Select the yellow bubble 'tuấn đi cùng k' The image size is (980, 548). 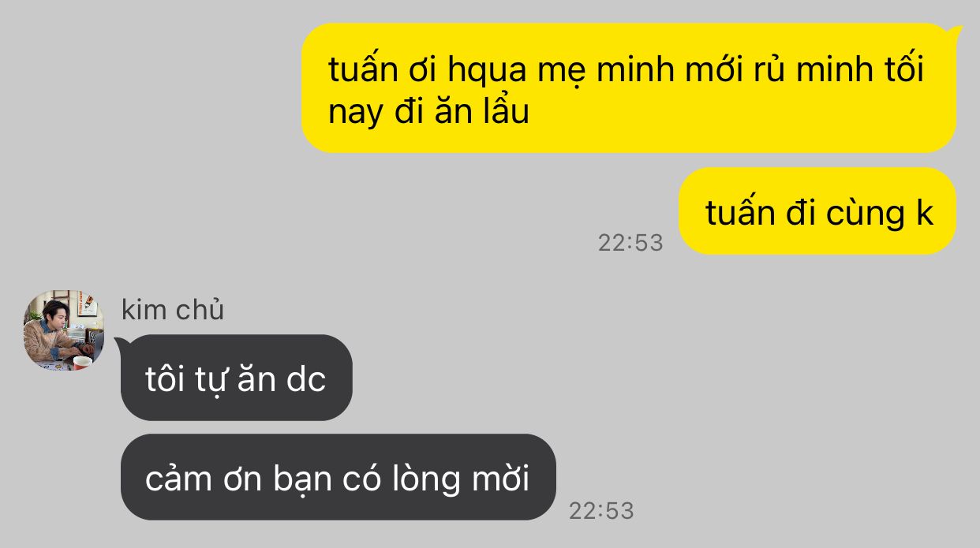pyautogui.click(x=817, y=211)
